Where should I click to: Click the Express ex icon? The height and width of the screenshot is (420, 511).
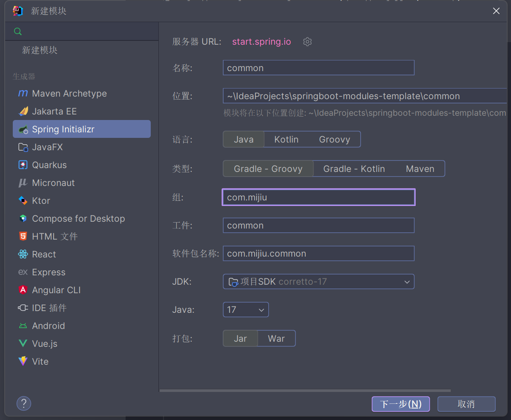pyautogui.click(x=23, y=272)
